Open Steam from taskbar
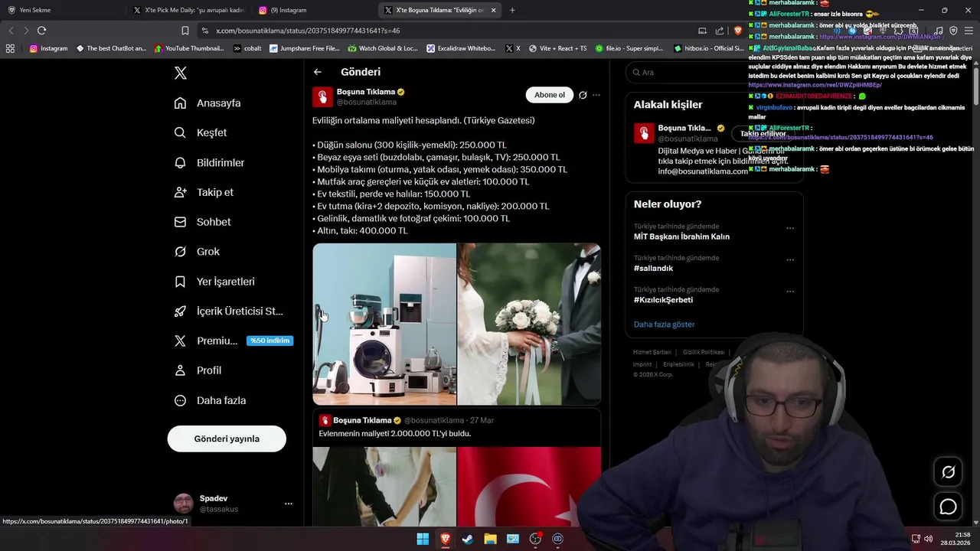Viewport: 980px width, 551px height. coord(468,539)
